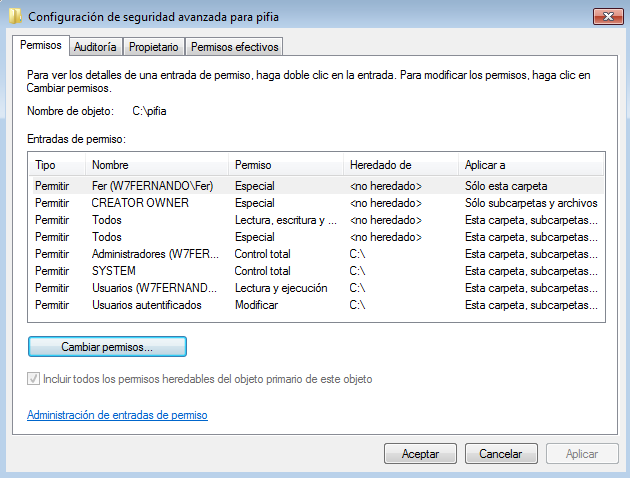Image resolution: width=630 pixels, height=478 pixels.
Task: Close the advanced security settings dialog
Action: coord(608,16)
